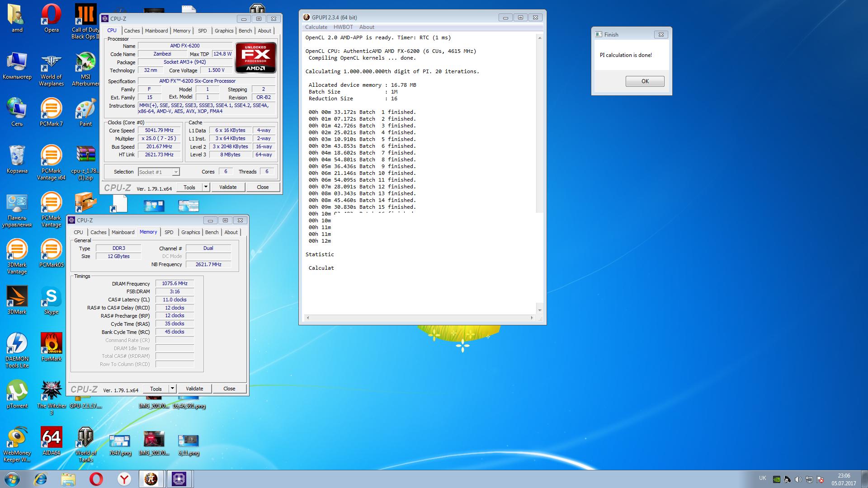Open the amd folder on the desktop
Image resolution: width=868 pixels, height=488 pixels.
coord(17,18)
